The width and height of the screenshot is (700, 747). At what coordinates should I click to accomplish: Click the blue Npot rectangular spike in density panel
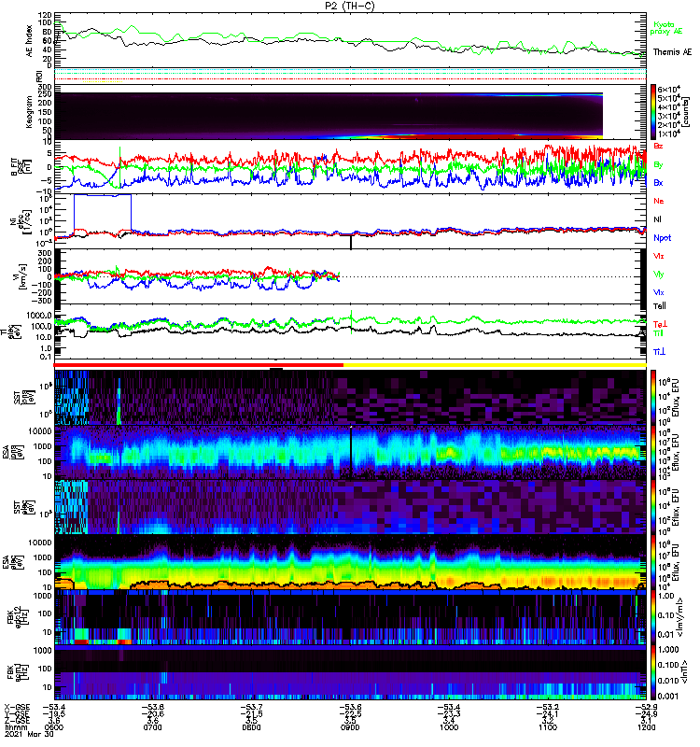103,212
